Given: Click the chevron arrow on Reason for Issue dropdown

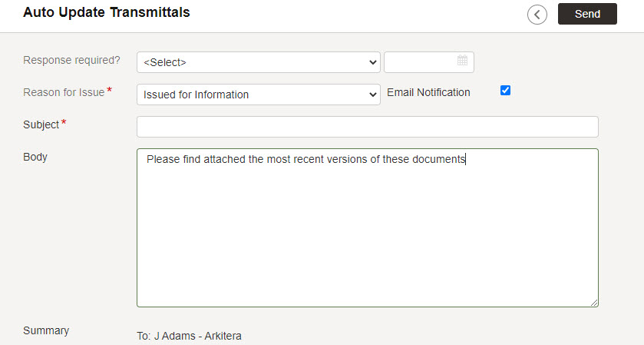Looking at the screenshot, I should [x=372, y=95].
